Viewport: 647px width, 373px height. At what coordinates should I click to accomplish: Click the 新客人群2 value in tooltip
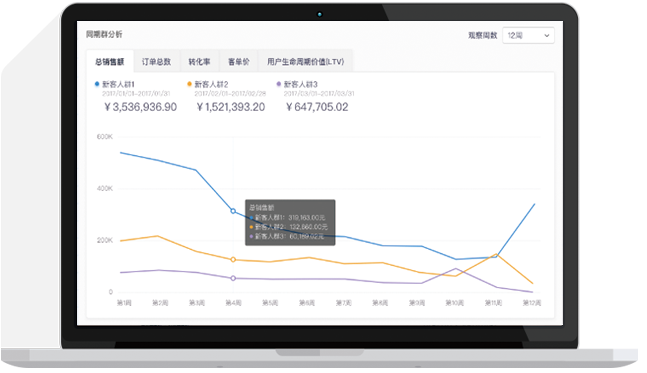308,227
